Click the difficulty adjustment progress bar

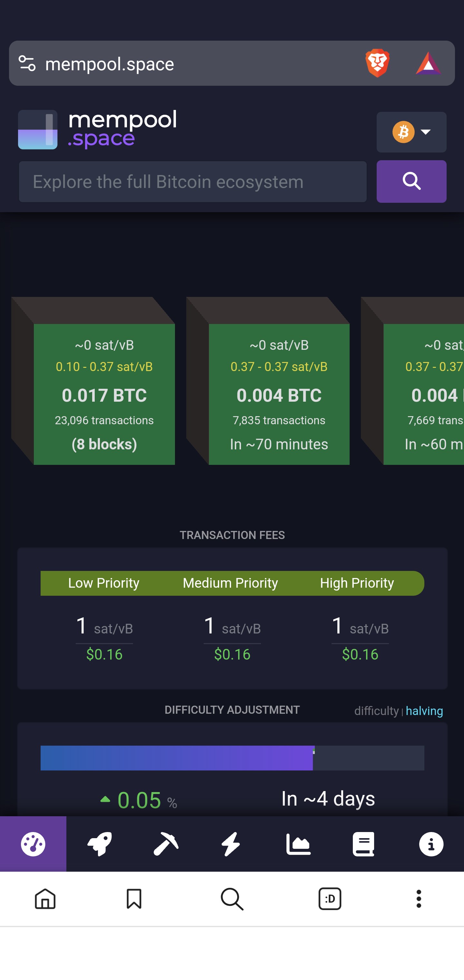(232, 758)
